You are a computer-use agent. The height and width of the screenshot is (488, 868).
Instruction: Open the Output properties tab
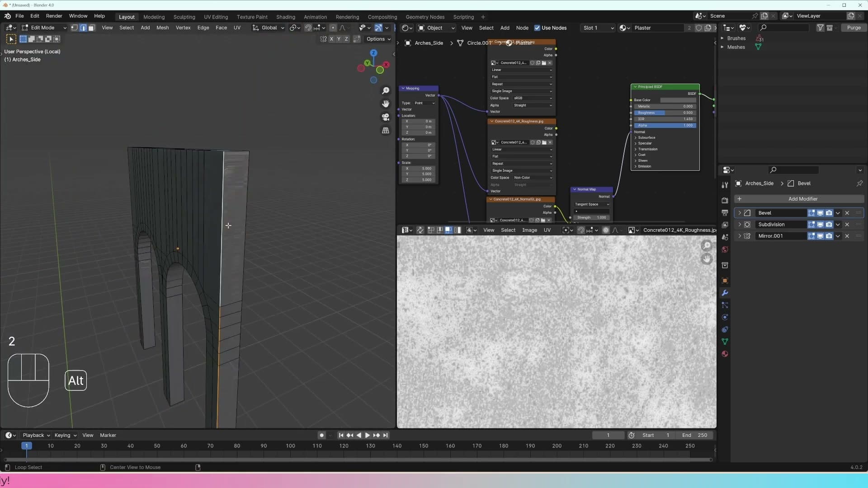pyautogui.click(x=725, y=212)
